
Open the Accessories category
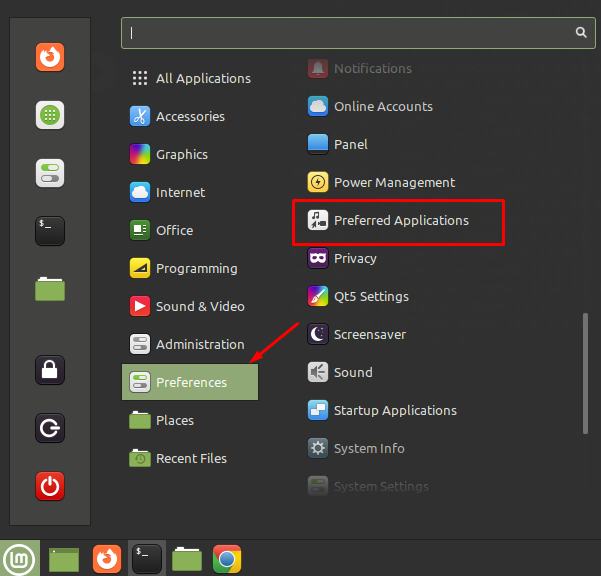click(190, 116)
